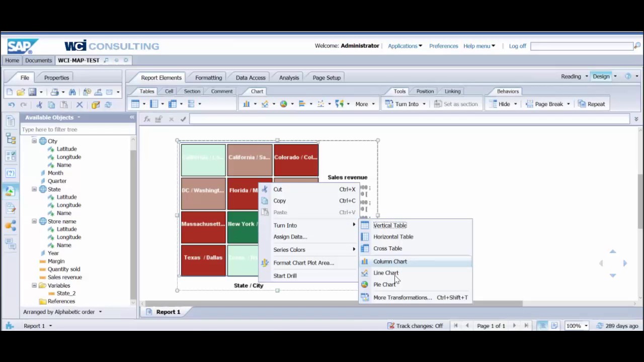Click the New document icon
This screenshot has height=362, width=644.
[10, 92]
